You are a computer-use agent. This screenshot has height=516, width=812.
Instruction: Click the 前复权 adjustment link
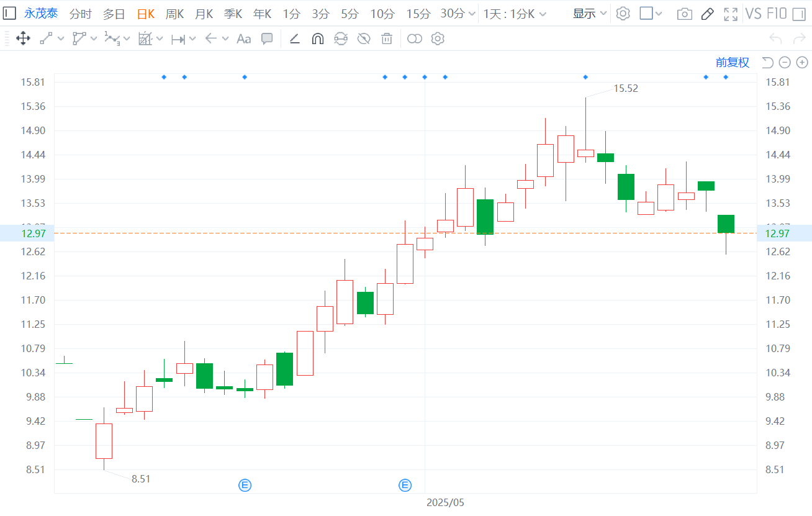coord(733,62)
